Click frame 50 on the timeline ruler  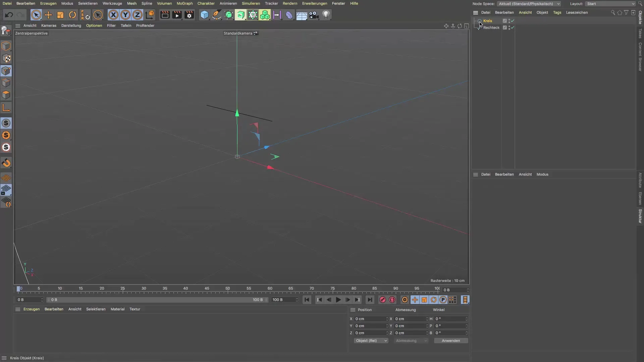click(x=228, y=289)
